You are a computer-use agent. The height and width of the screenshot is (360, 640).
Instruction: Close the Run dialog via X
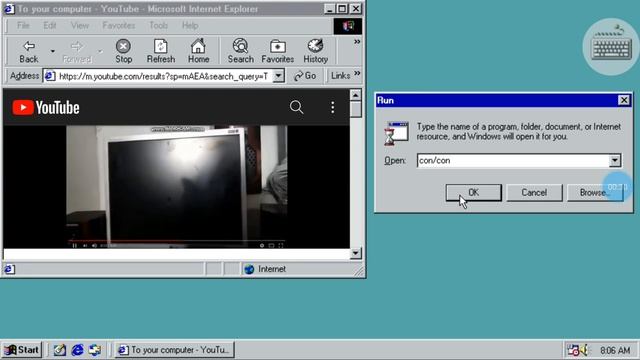tap(624, 100)
